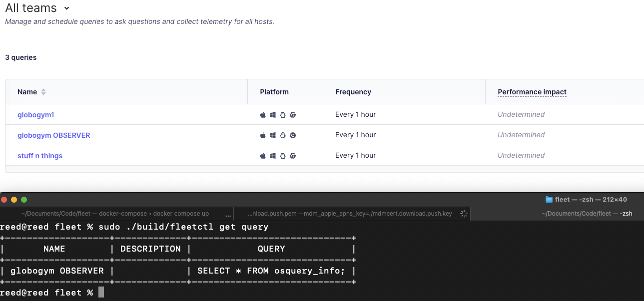Open the All teams dropdown chevron
Viewport: 644px width, 301px height.
(67, 8)
